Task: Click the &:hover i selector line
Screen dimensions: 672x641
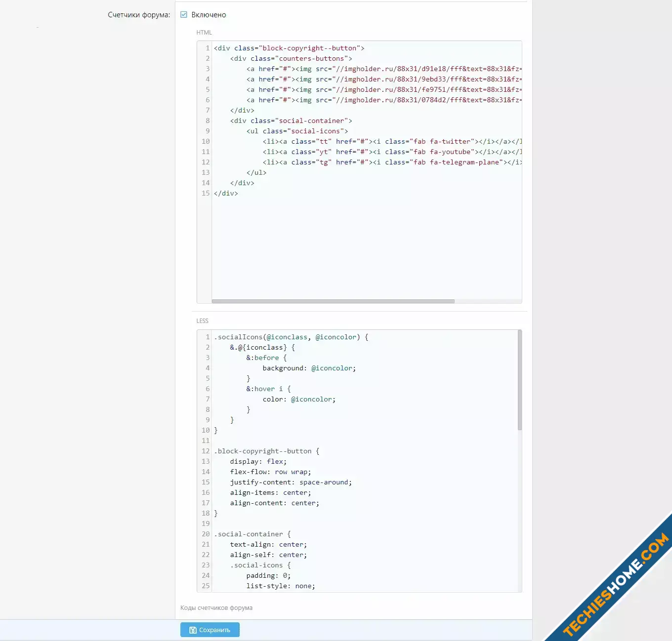Action: tap(268, 389)
